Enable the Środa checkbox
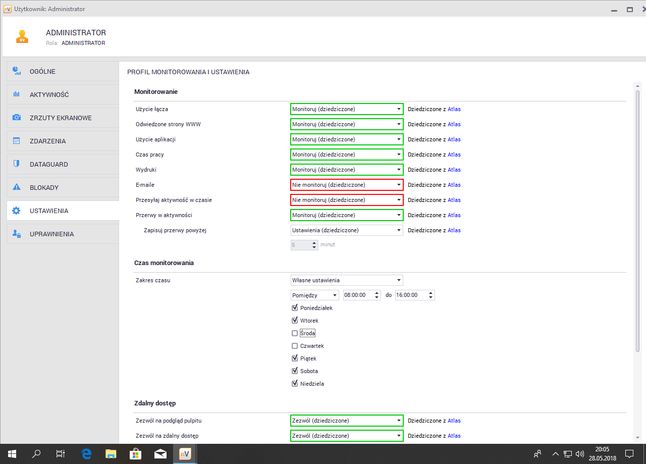The height and width of the screenshot is (464, 646). point(295,333)
